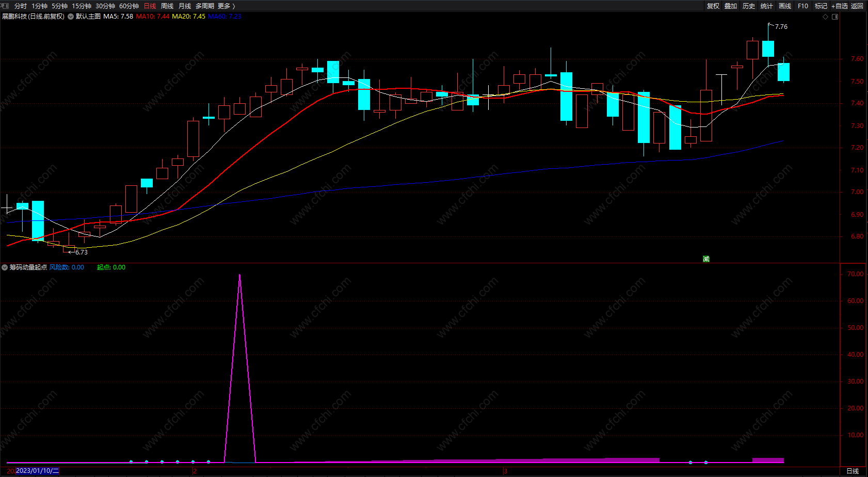This screenshot has width=868, height=477.
Task: Switch to the 分时 intraday view
Action: click(21, 6)
